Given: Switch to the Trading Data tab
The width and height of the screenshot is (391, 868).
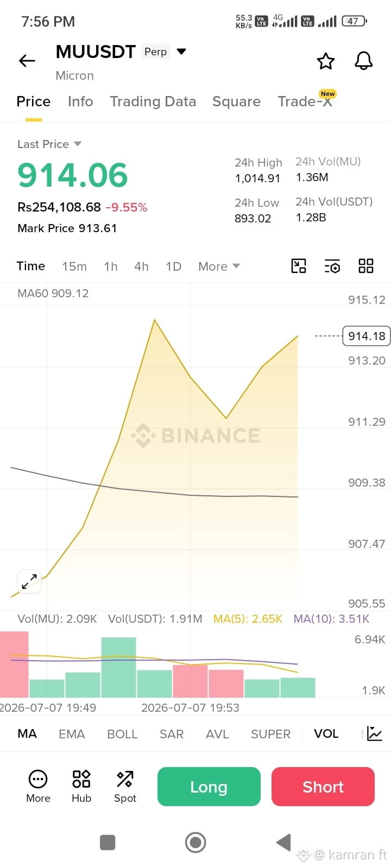Looking at the screenshot, I should click(x=153, y=101).
